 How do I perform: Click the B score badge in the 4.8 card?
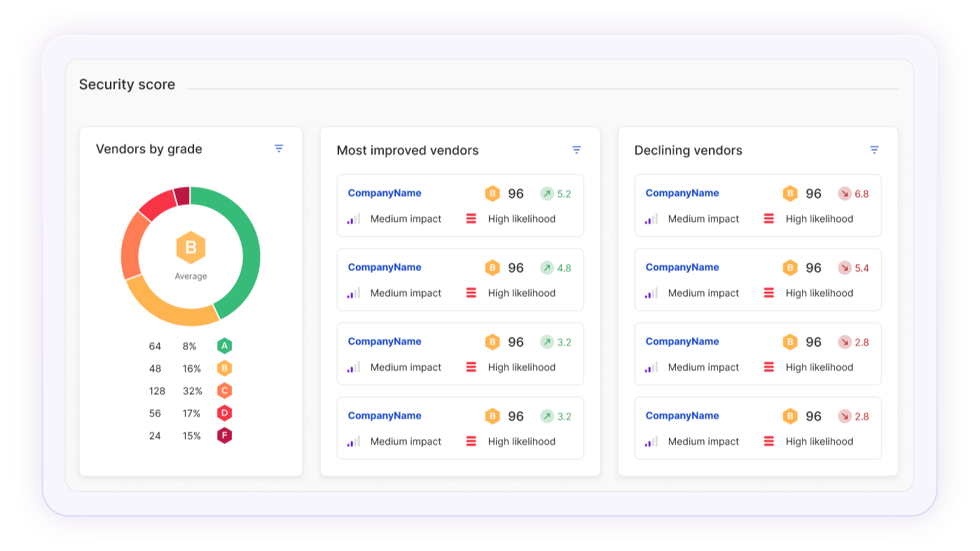[x=492, y=267]
